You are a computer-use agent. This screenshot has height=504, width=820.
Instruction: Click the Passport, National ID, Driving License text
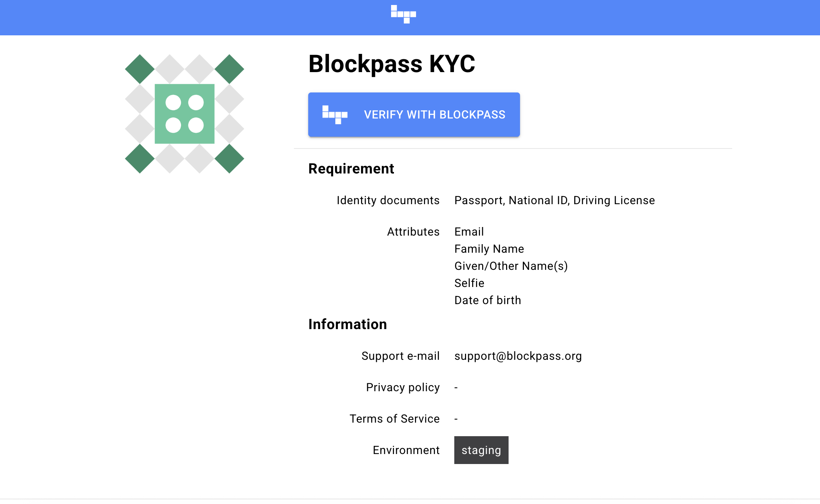554,200
